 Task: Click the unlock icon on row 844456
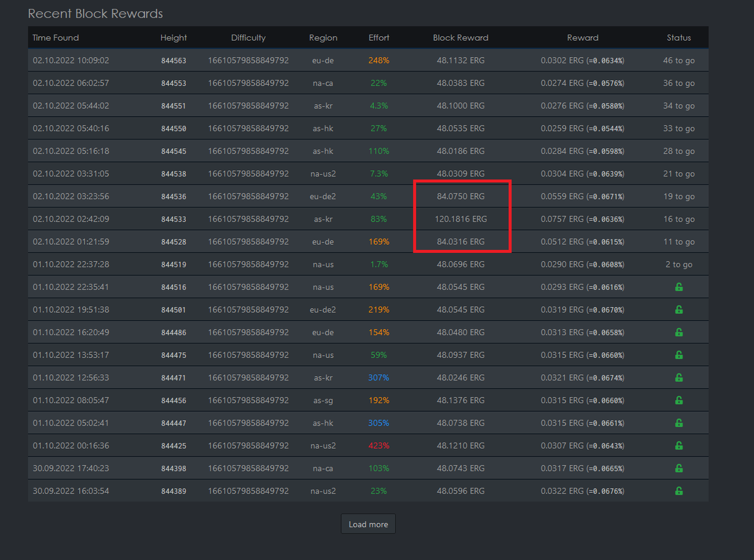[679, 400]
